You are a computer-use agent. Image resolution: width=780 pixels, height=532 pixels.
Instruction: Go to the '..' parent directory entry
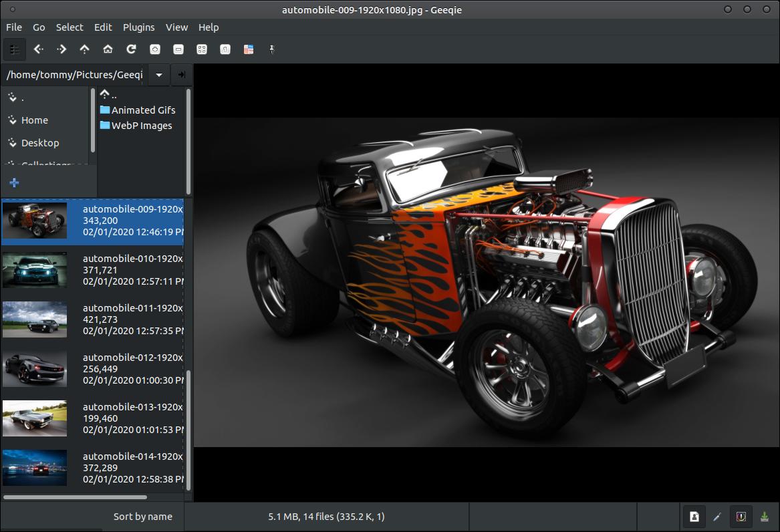click(x=108, y=94)
